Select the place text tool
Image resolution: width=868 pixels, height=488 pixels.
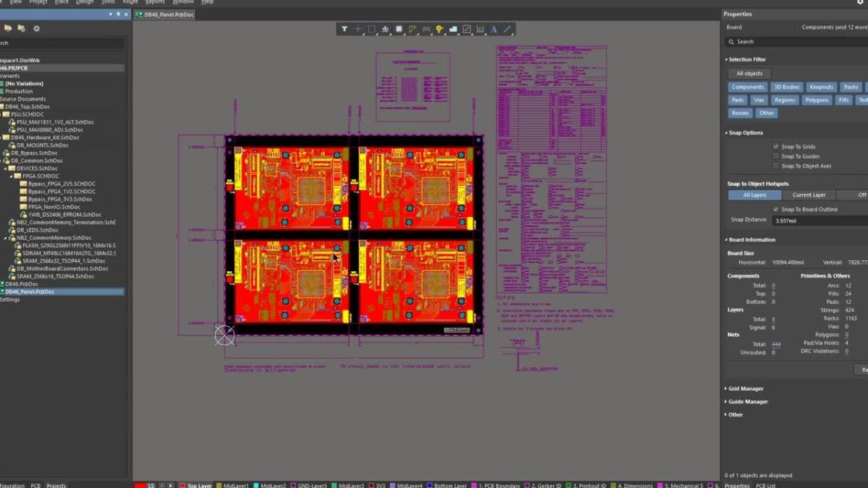pos(494,29)
